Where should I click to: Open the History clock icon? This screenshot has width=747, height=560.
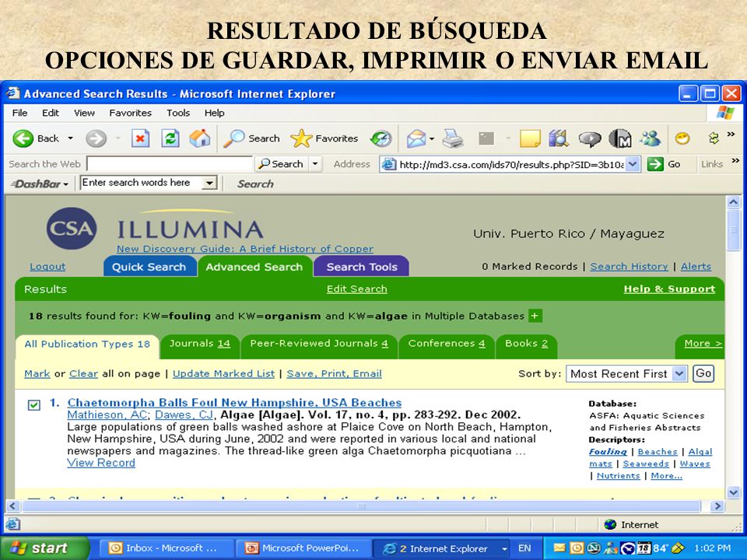[381, 138]
